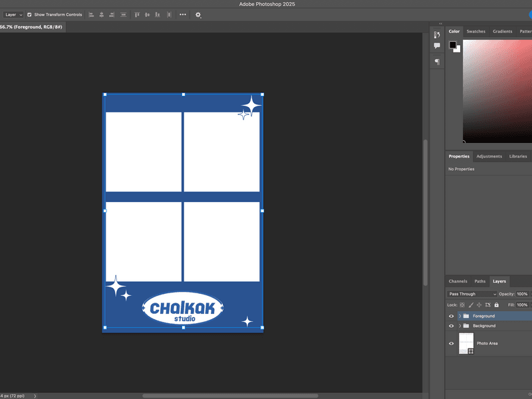Select the Background layer group row
532x399 pixels.
(x=489, y=326)
